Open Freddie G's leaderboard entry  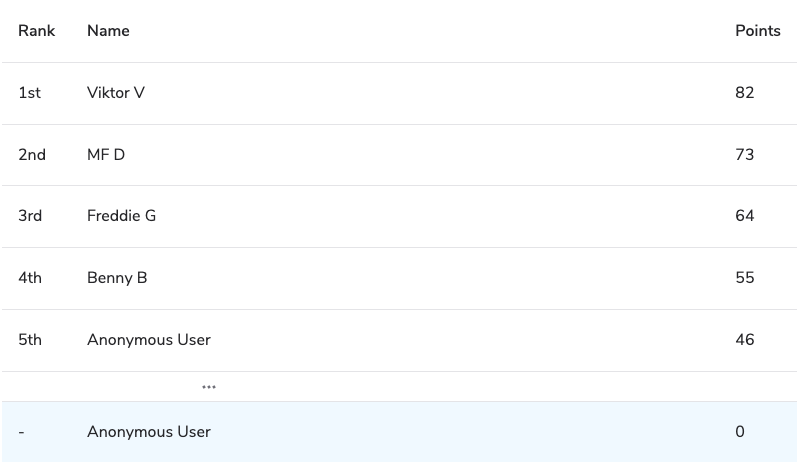tap(121, 216)
